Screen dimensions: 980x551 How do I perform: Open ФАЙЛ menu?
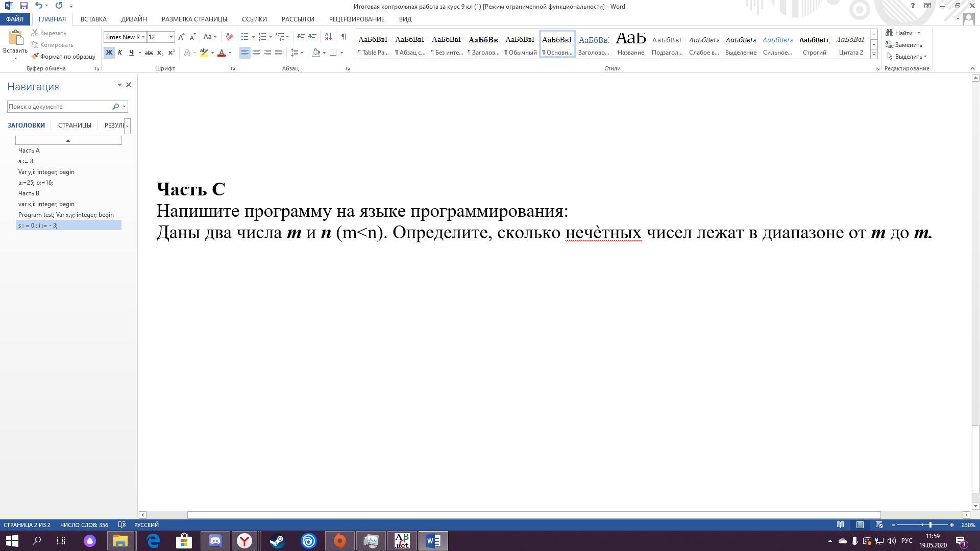tap(15, 19)
